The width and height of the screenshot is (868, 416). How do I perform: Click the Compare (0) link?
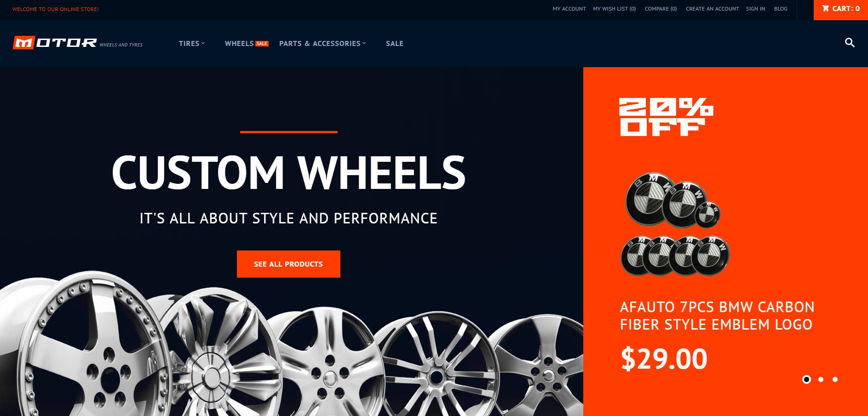661,9
